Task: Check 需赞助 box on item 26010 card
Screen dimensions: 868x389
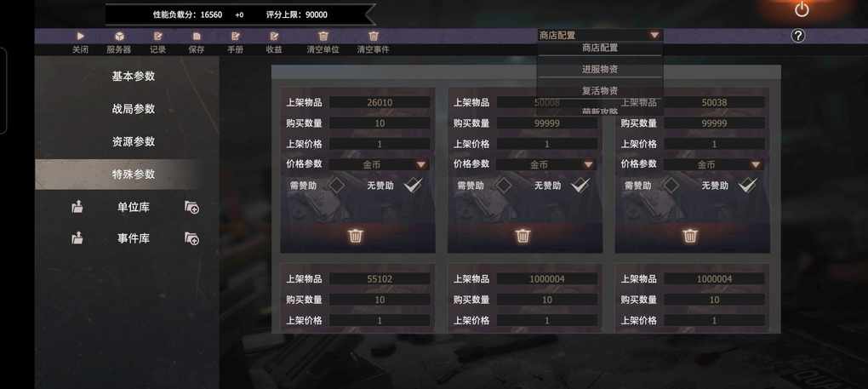Action: tap(335, 186)
